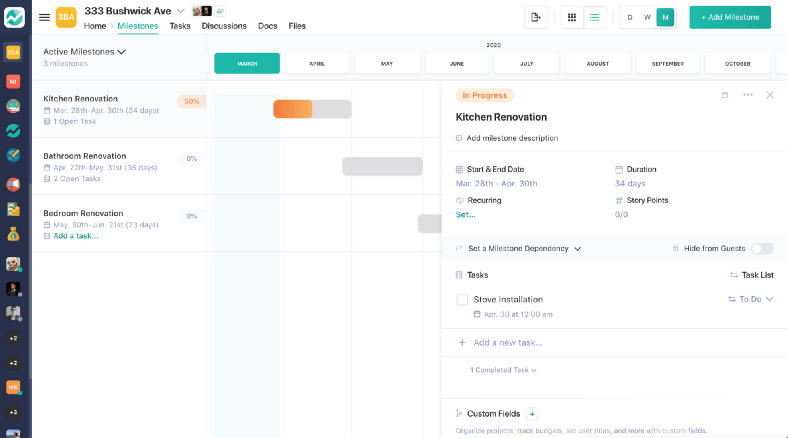The image size is (788, 438).
Task: Select the M month view toggle
Action: (665, 18)
